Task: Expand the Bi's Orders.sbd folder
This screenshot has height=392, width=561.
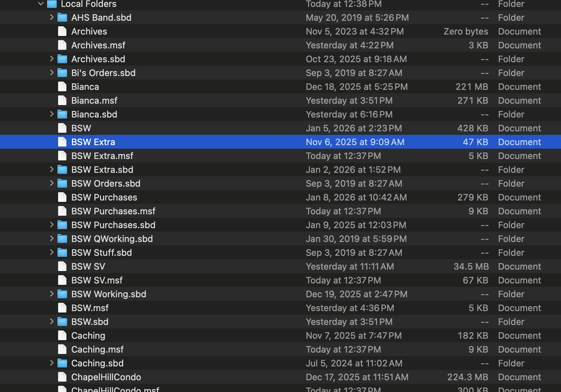Action: click(52, 73)
